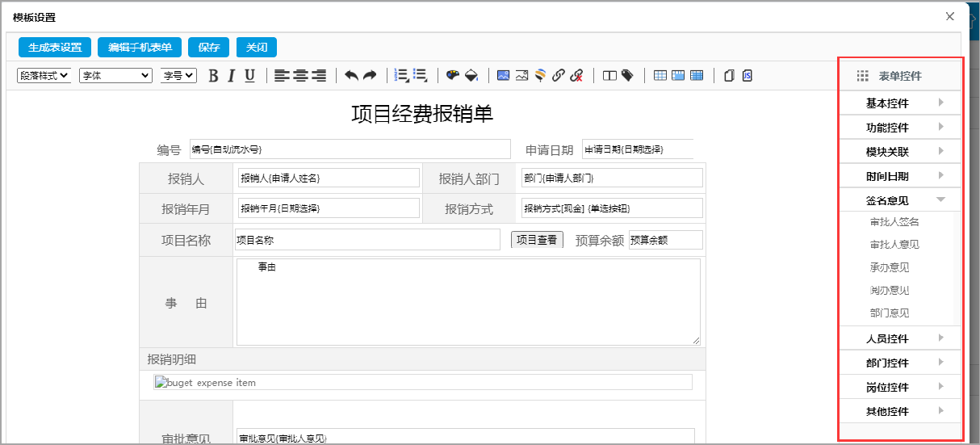Image resolution: width=980 pixels, height=445 pixels.
Task: Expand the 基本控件 section
Action: click(x=900, y=103)
